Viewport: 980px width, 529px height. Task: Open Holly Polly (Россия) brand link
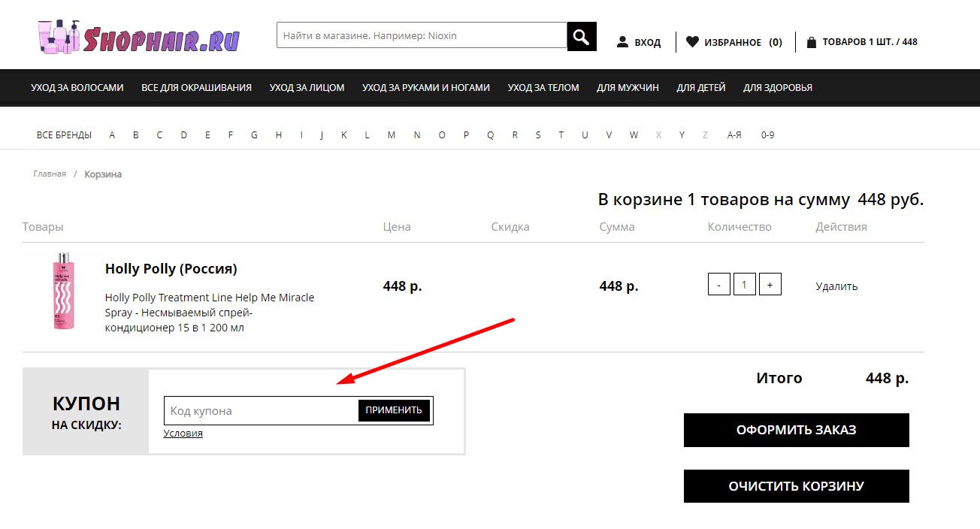pos(171,268)
